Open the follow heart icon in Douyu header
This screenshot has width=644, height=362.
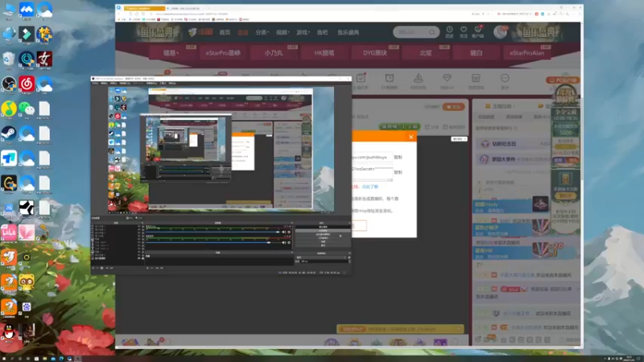tap(464, 30)
